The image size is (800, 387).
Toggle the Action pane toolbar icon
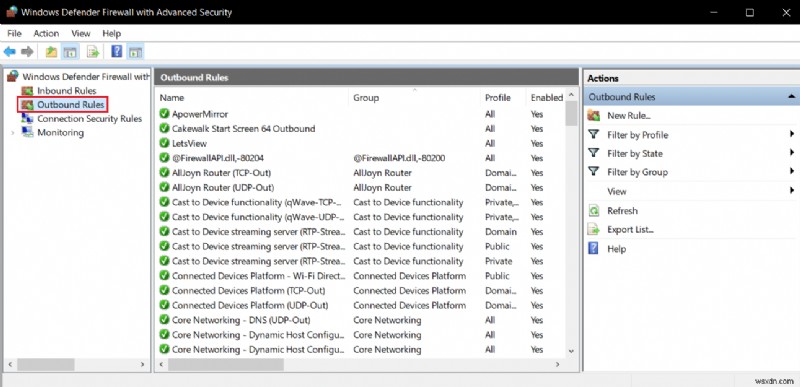pyautogui.click(x=135, y=51)
